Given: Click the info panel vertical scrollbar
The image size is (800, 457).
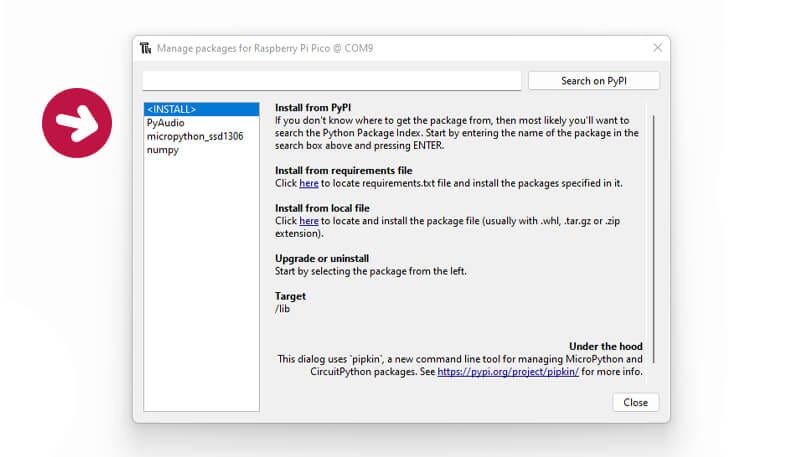Looking at the screenshot, I should pyautogui.click(x=654, y=239).
